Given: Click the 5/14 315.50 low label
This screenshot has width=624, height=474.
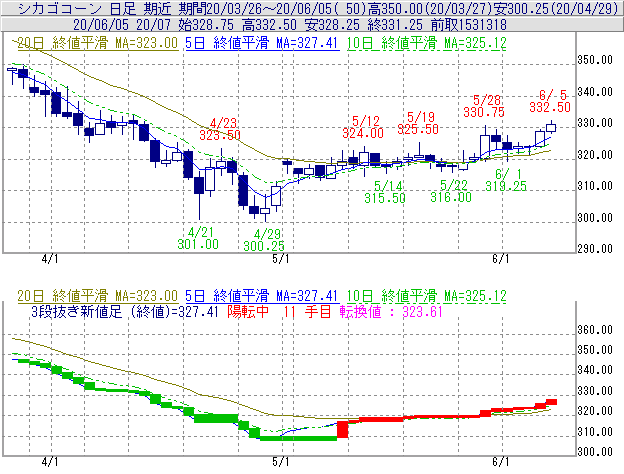Looking at the screenshot, I should pos(385,192).
